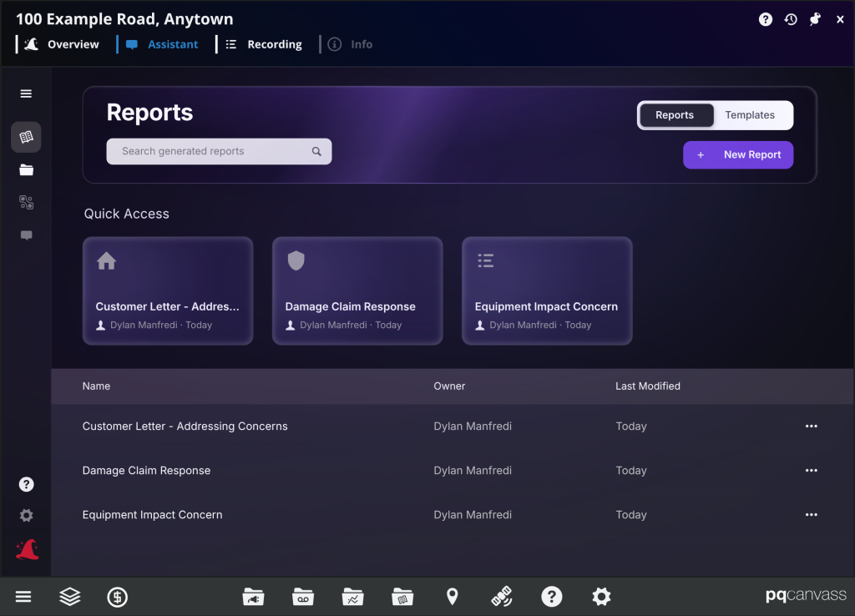855x616 pixels.
Task: Open options for Equipment Impact Concern row
Action: 812,515
